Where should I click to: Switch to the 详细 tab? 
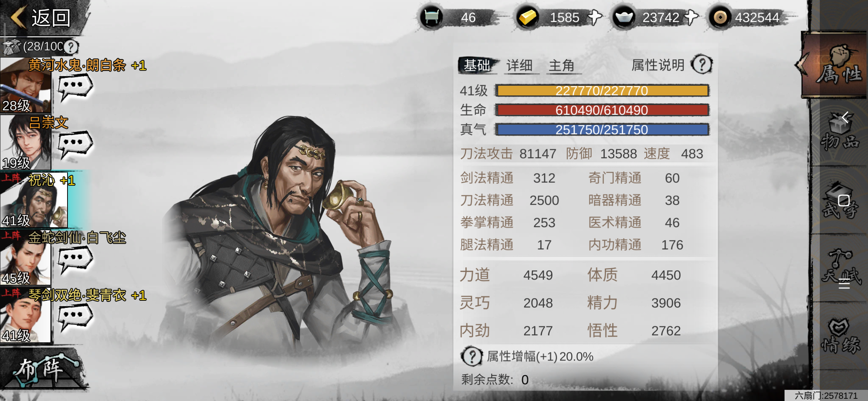click(519, 66)
